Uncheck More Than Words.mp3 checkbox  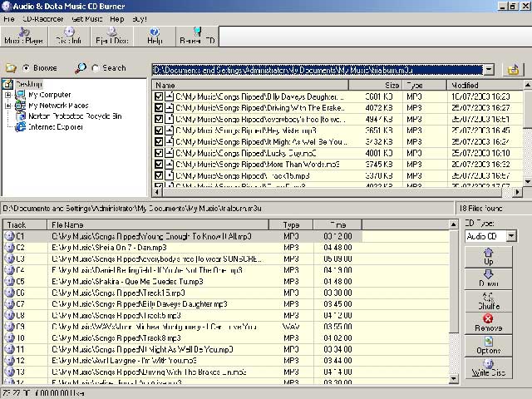tap(159, 165)
